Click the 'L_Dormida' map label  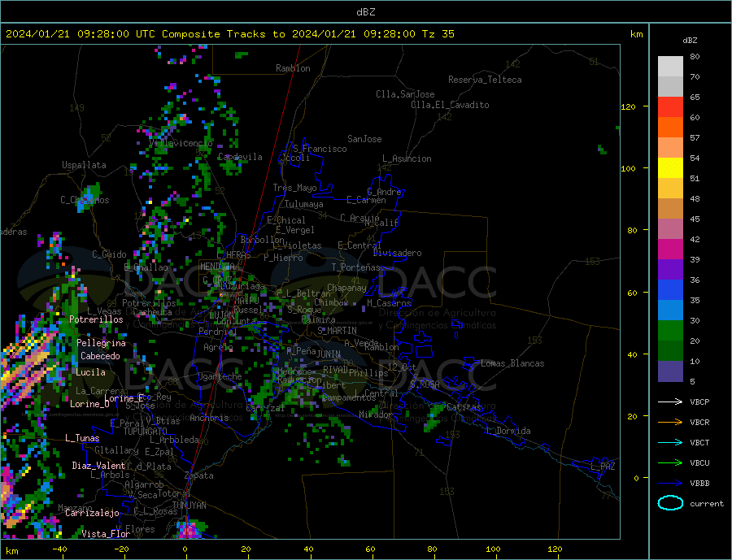[x=508, y=431]
